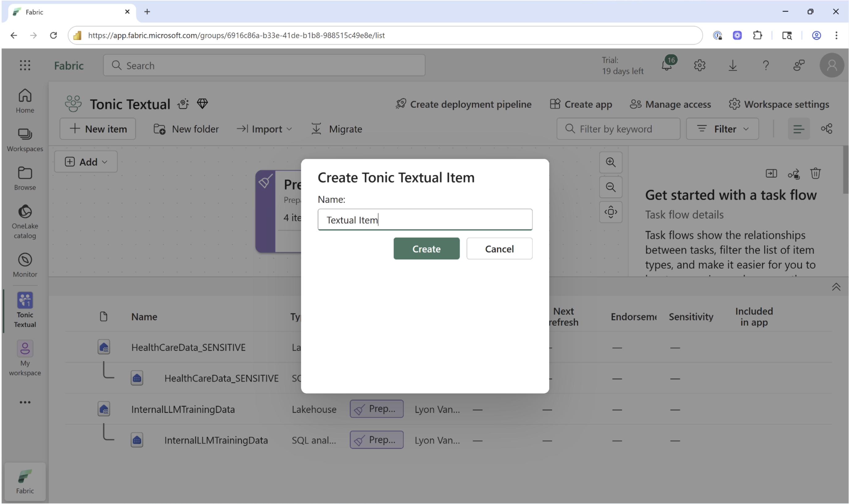Click the download arrow icon
The image size is (849, 504).
click(x=732, y=65)
